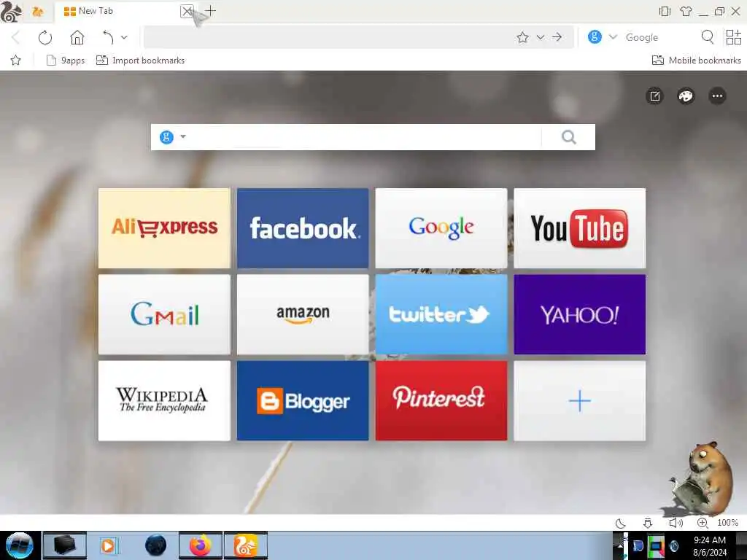The image size is (747, 560).
Task: Open the skin themes shirt icon
Action: point(686,11)
